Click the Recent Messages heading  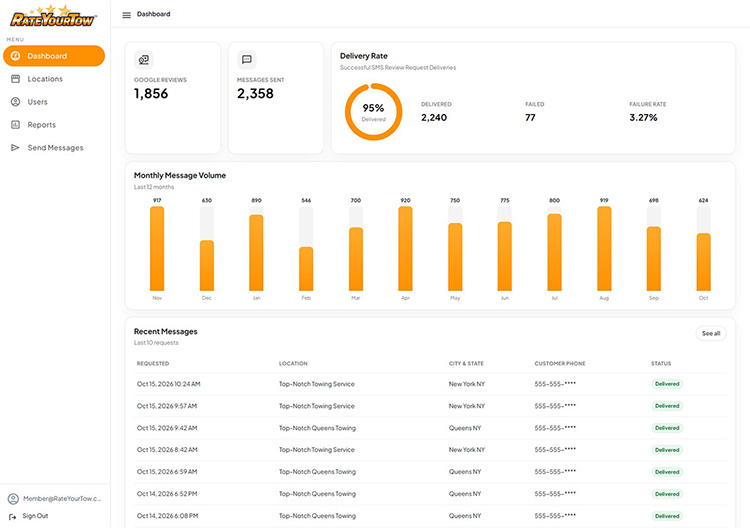tap(165, 331)
